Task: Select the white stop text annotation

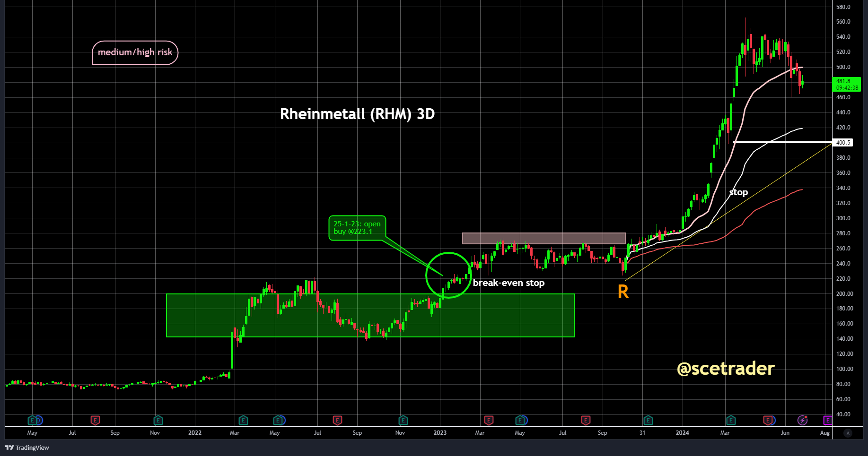Action: click(x=738, y=192)
